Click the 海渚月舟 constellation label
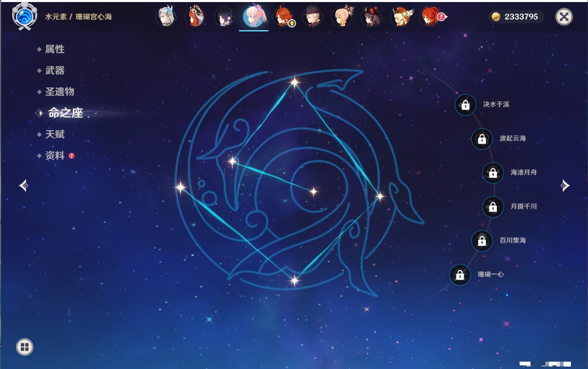This screenshot has width=588, height=369. 524,172
